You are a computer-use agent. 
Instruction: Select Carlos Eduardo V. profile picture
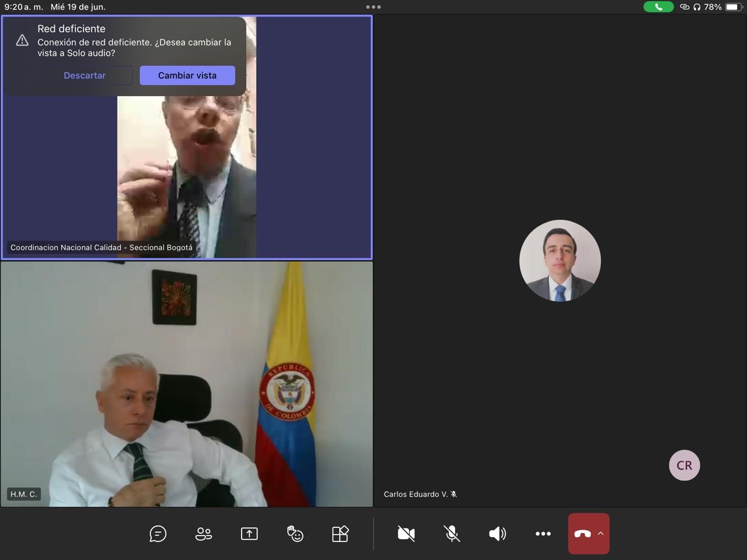[x=560, y=261]
